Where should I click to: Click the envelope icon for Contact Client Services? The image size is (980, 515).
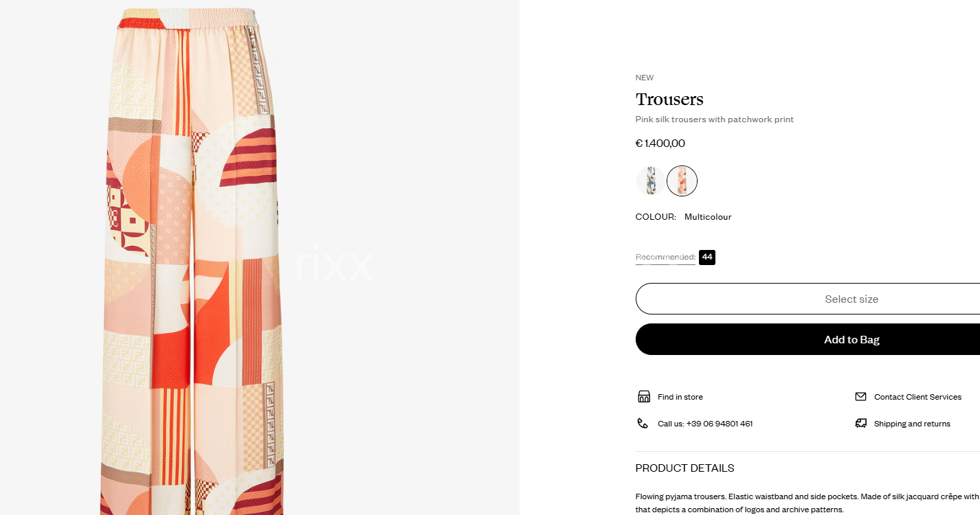pos(860,397)
